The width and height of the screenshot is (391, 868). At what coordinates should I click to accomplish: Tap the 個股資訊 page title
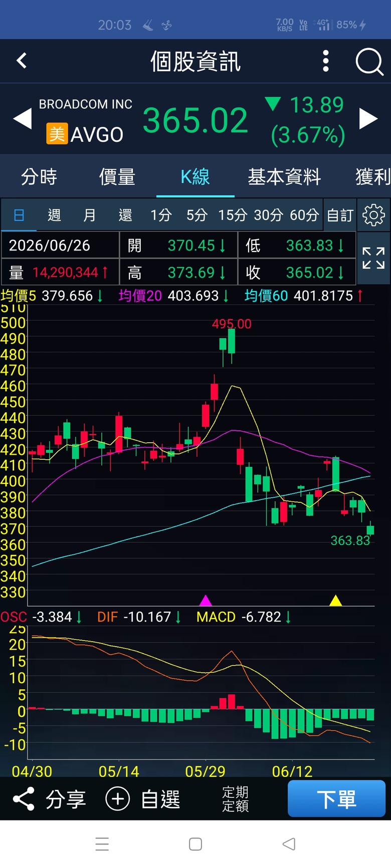(x=195, y=62)
